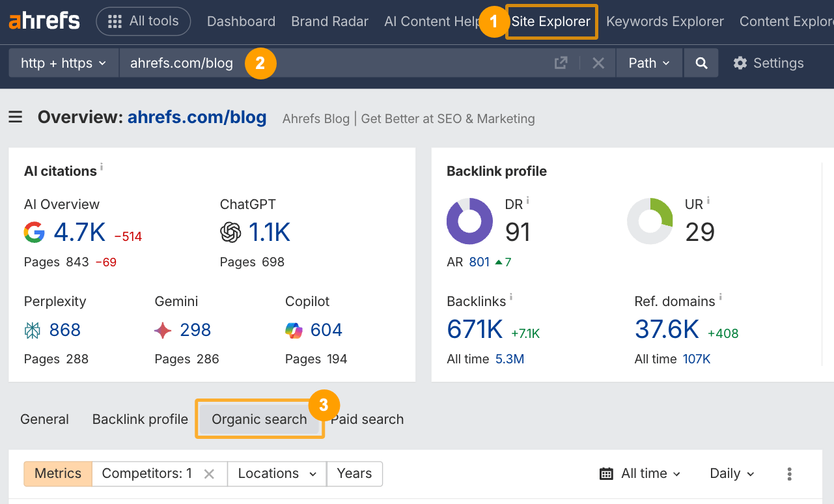The image size is (834, 504).
Task: Open the Path mode dropdown
Action: (x=648, y=63)
